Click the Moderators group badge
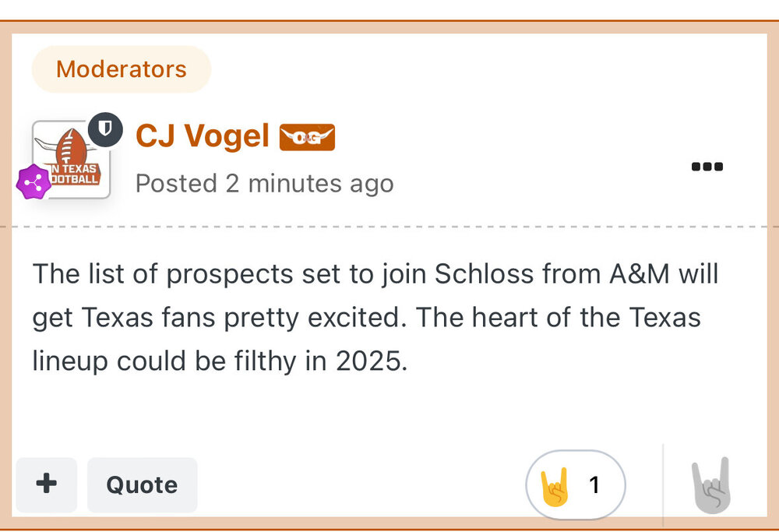Viewport: 779px width, 532px height. pyautogui.click(x=122, y=69)
